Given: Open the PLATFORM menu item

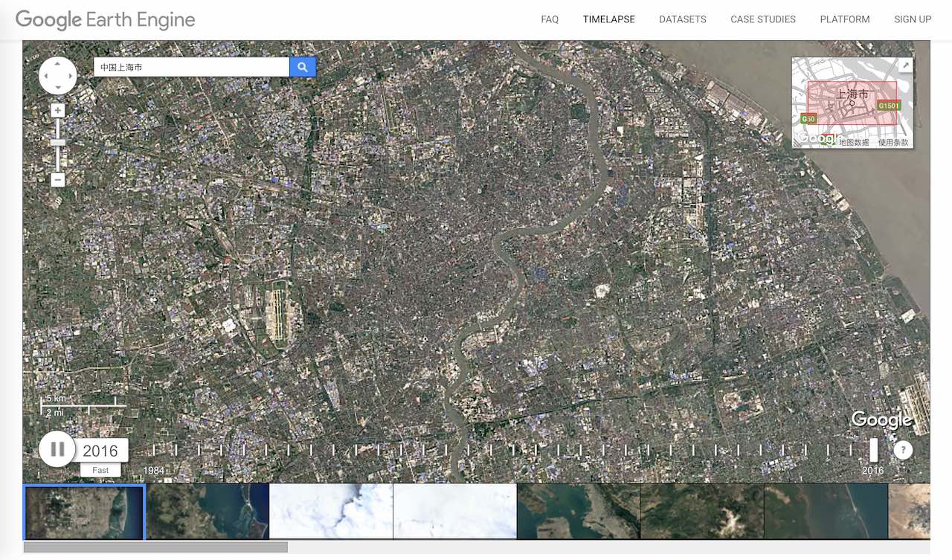Looking at the screenshot, I should tap(844, 19).
